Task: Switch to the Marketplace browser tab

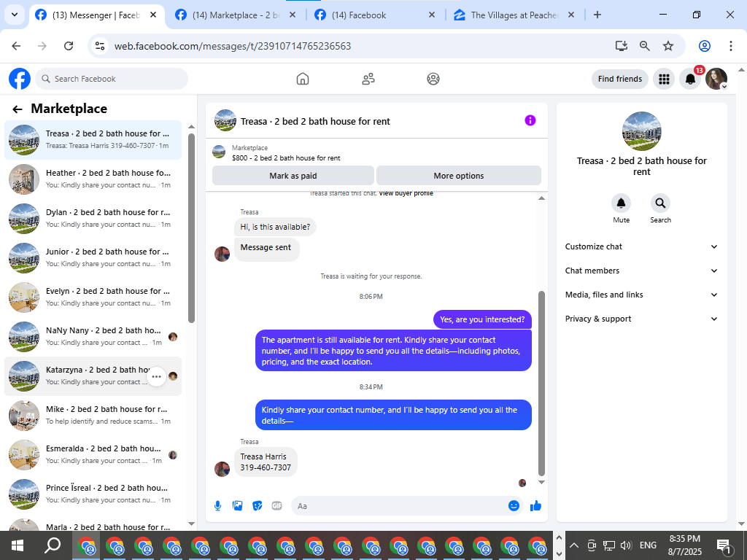Action: (x=236, y=15)
